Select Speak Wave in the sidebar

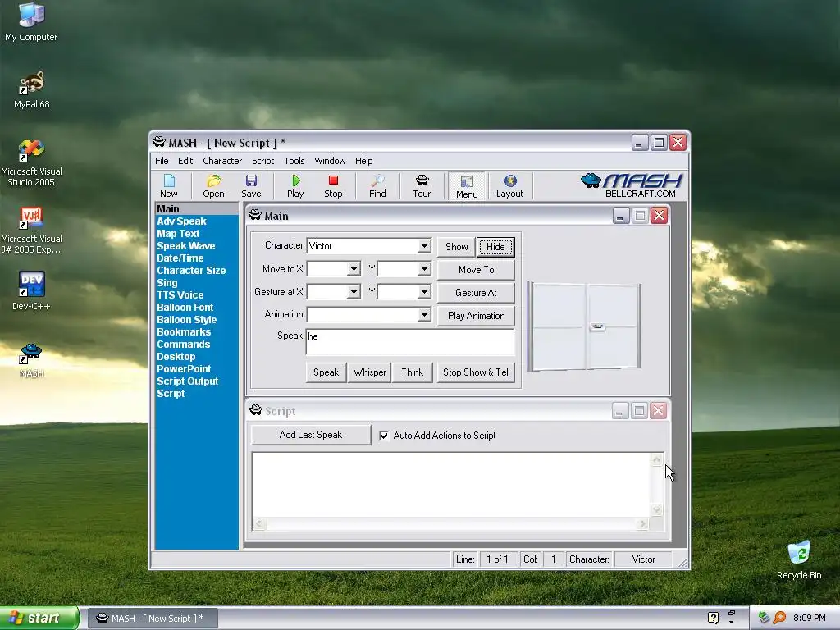(186, 246)
